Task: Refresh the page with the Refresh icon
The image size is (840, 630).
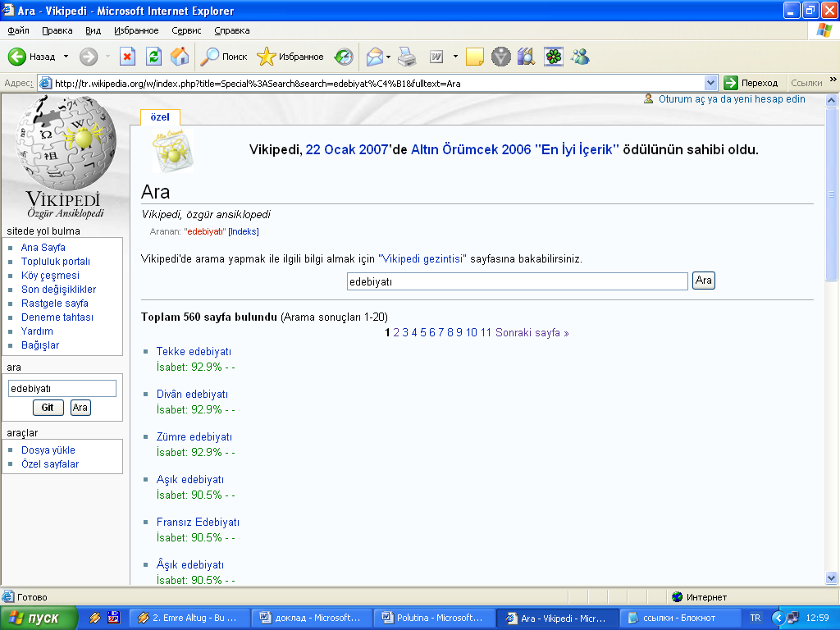Action: tap(153, 57)
